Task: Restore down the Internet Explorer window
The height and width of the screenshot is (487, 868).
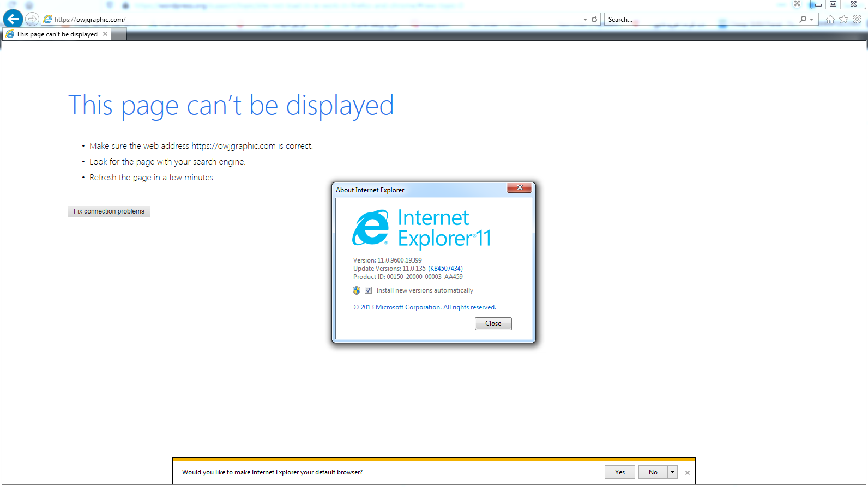Action: pyautogui.click(x=833, y=4)
